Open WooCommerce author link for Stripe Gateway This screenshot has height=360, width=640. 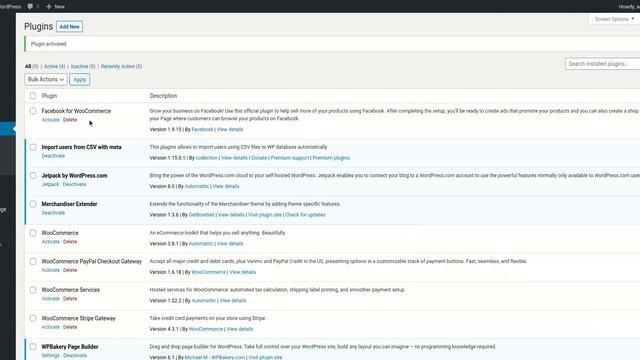click(x=206, y=329)
